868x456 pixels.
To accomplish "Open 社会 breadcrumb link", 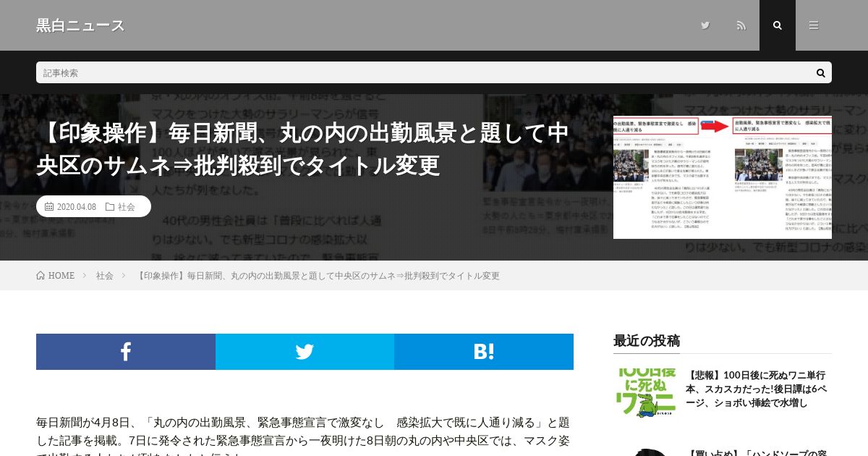I will tap(105, 276).
